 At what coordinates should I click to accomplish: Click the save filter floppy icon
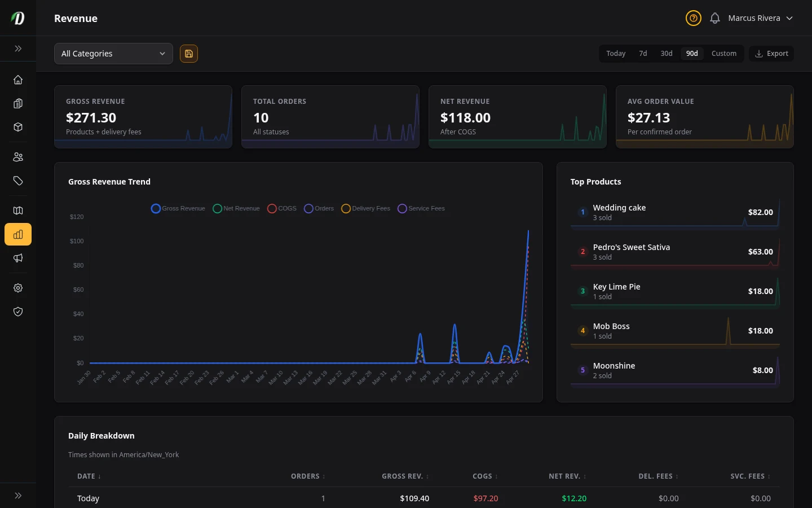(x=188, y=54)
